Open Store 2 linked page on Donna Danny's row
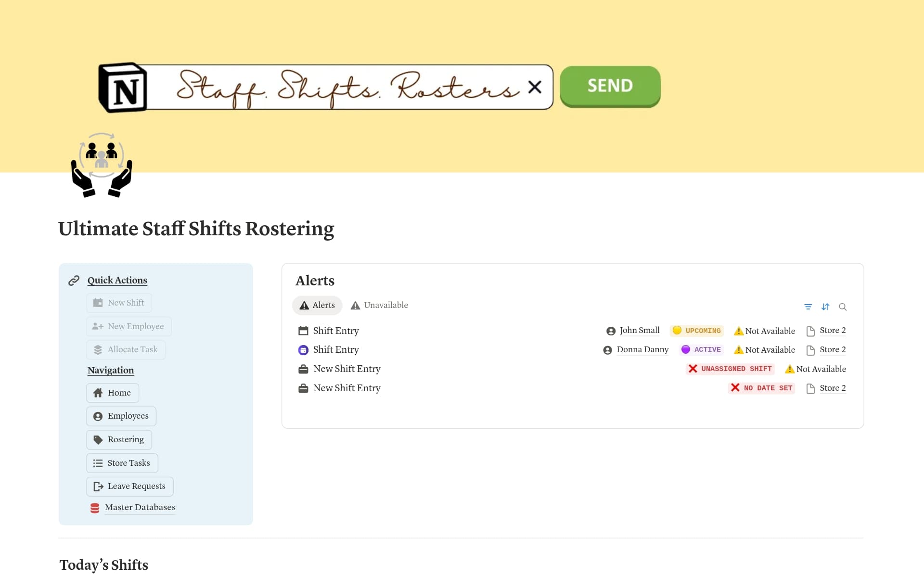This screenshot has height=577, width=924. 833,349
